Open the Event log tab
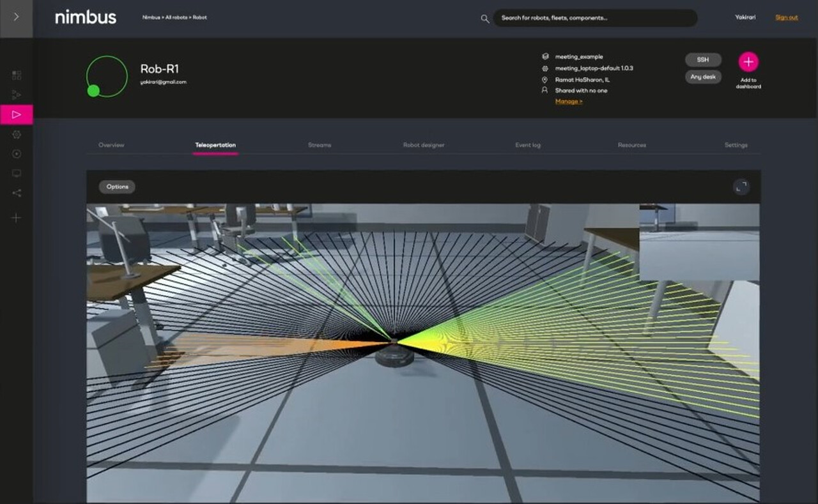Screen dimensions: 818x504 click(528, 145)
